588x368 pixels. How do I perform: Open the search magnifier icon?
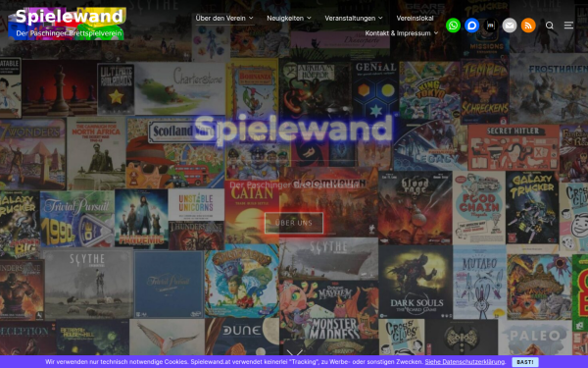coord(550,26)
